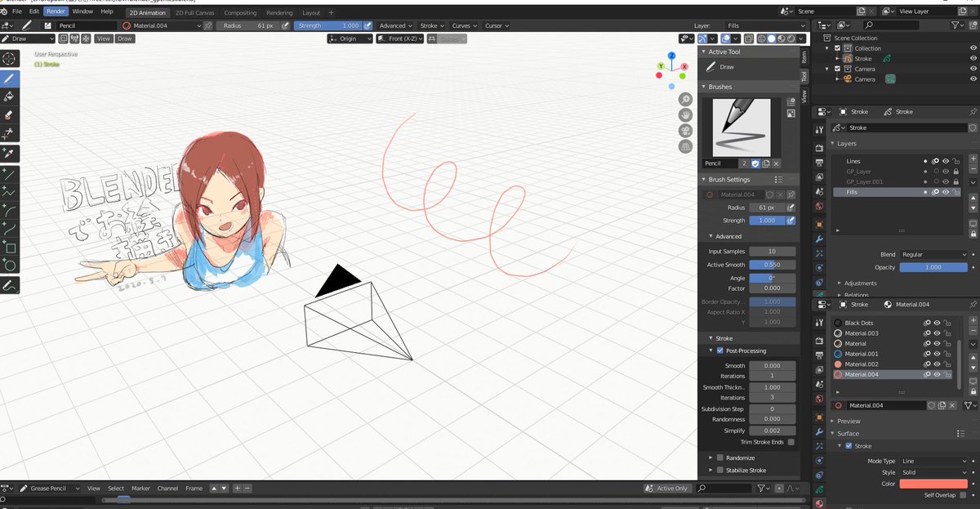Screen dimensions: 980x509
Task: Toggle visibility of Lines layer eye icon
Action: 945,161
